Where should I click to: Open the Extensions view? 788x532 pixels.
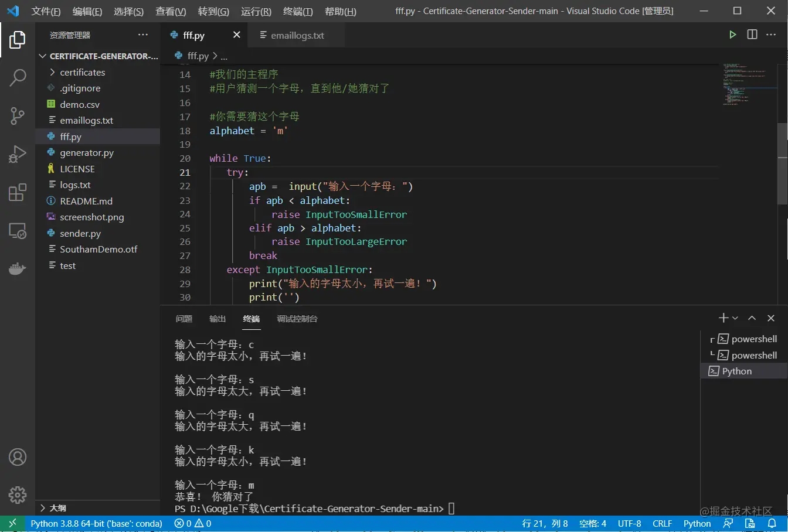coord(18,192)
